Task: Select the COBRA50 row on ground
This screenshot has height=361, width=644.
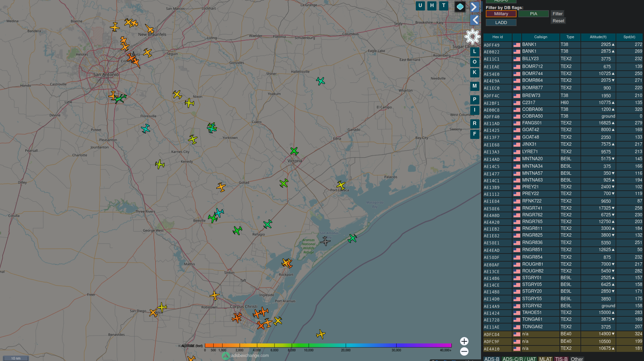Action: [x=563, y=116]
